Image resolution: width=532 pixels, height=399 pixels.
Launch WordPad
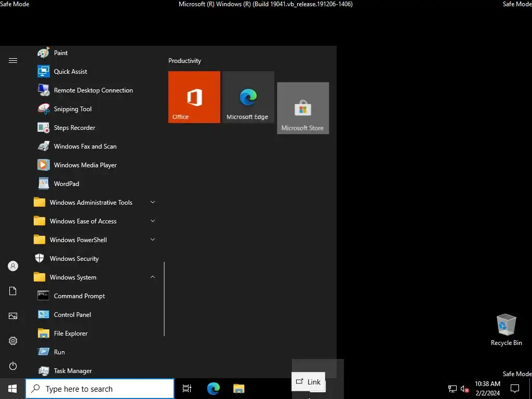(95, 183)
